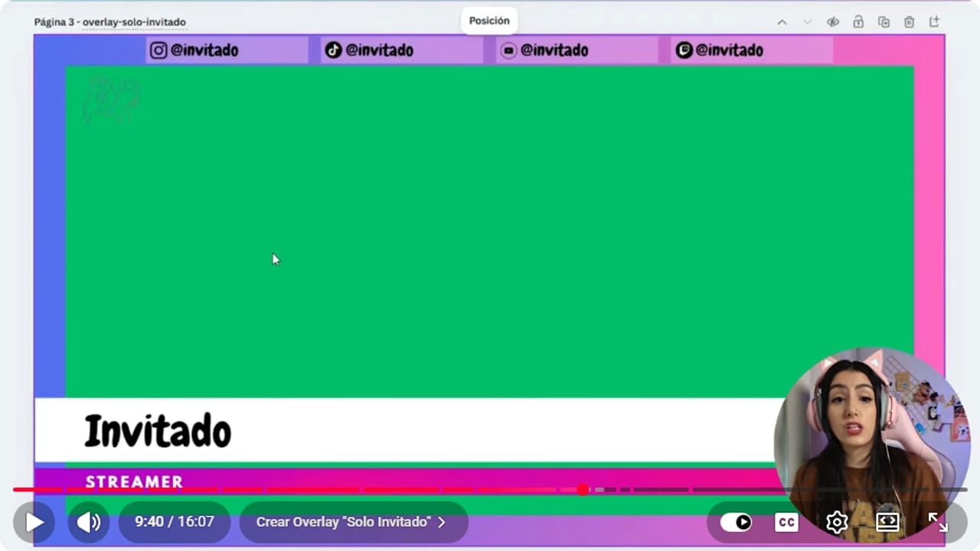Image resolution: width=980 pixels, height=551 pixels.
Task: Select the Instagram icon in the overlay
Action: (158, 51)
